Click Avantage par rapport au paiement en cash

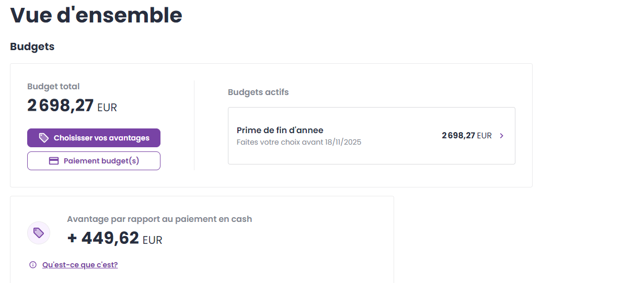(159, 219)
